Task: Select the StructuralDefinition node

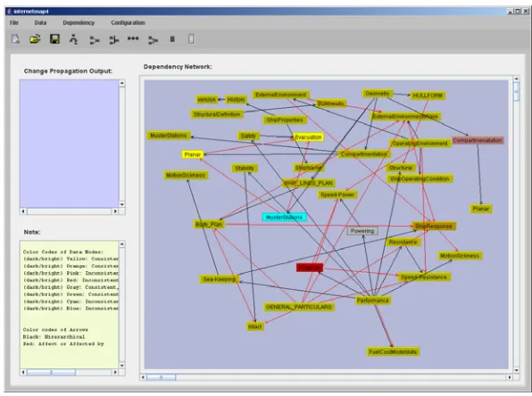Action: [217, 114]
